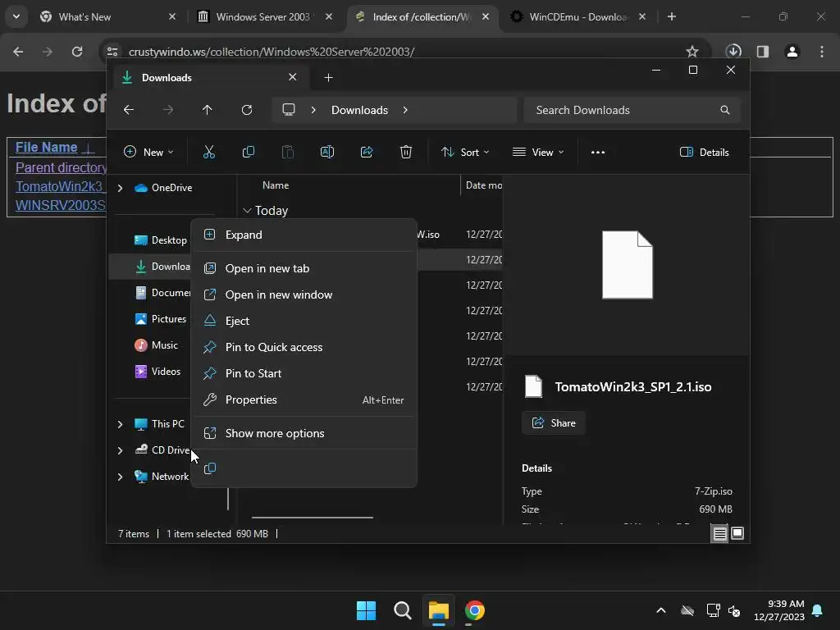Open Chrome profile avatar icon
Image resolution: width=840 pixels, height=630 pixels.
click(792, 52)
